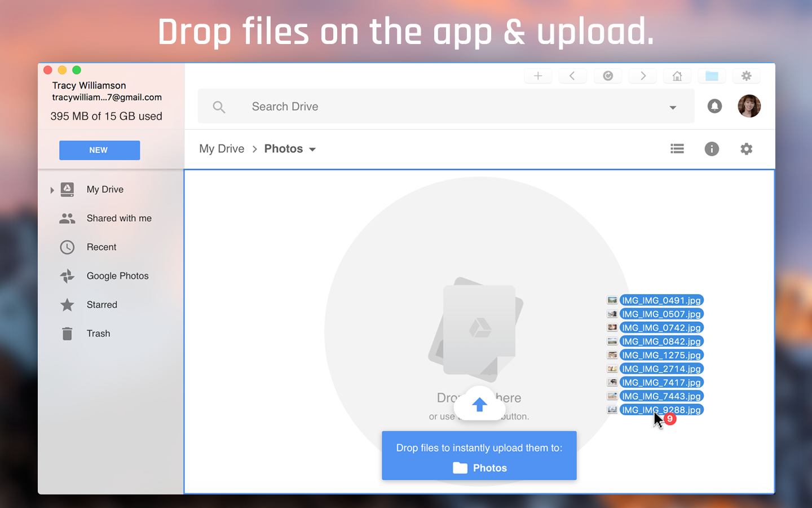The image size is (812, 508).
Task: Click the Starred star icon
Action: point(67,305)
